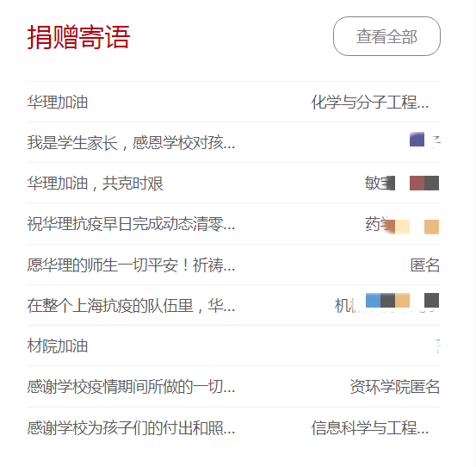
Task: Select donor 化学与分子工程... label
Action: pos(369,102)
